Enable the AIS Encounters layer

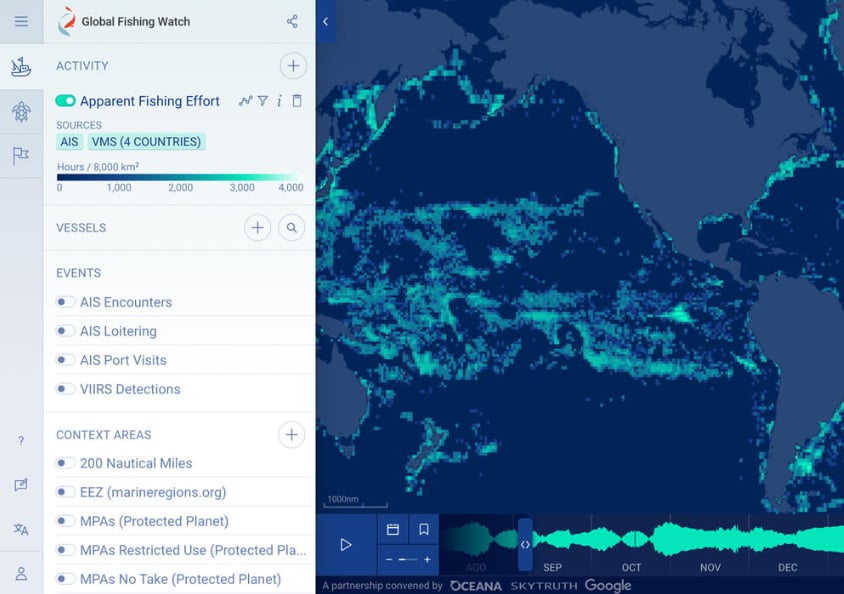pyautogui.click(x=66, y=302)
